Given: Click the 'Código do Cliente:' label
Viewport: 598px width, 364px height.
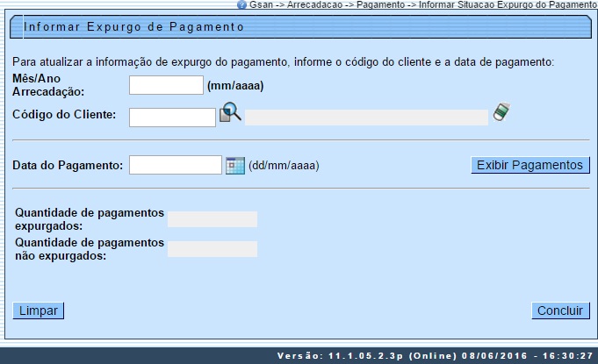Looking at the screenshot, I should coord(64,114).
